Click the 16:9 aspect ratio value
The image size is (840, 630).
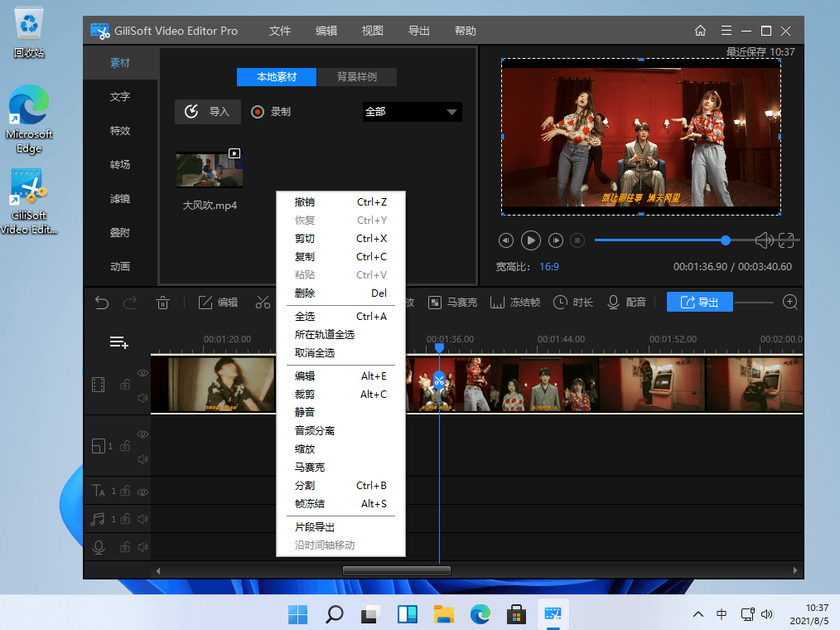[x=548, y=266]
